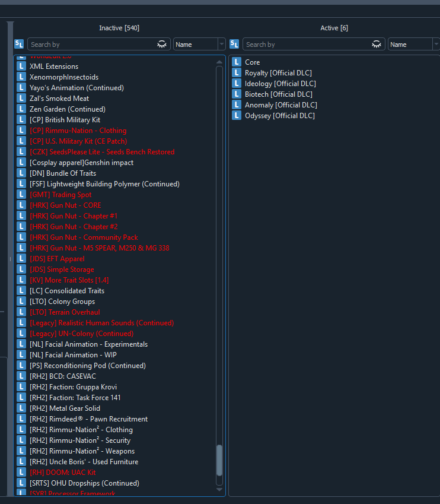The height and width of the screenshot is (504, 440).
Task: Click the L icon beside [JDS] EFT Apparel
Action: pos(21,258)
